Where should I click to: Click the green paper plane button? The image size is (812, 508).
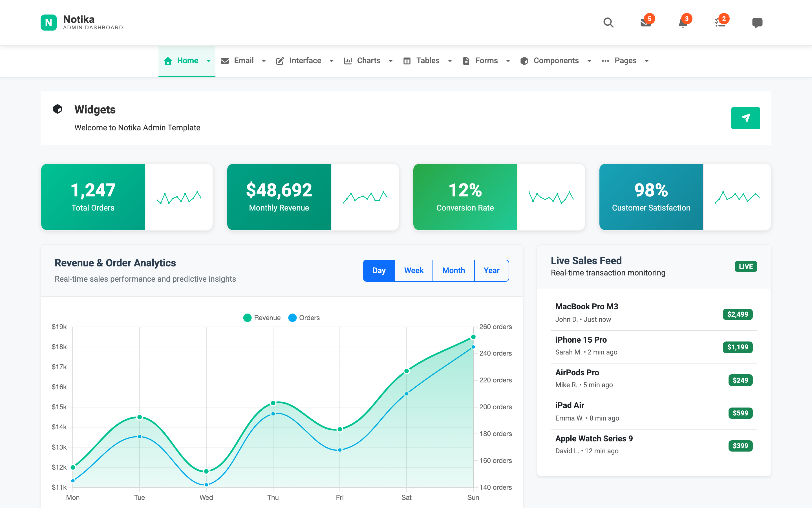pyautogui.click(x=745, y=118)
